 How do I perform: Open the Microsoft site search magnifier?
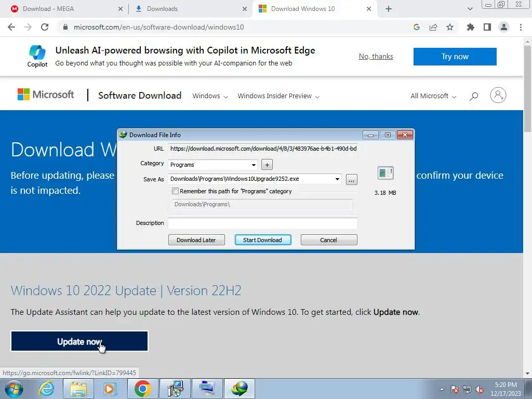pyautogui.click(x=474, y=96)
